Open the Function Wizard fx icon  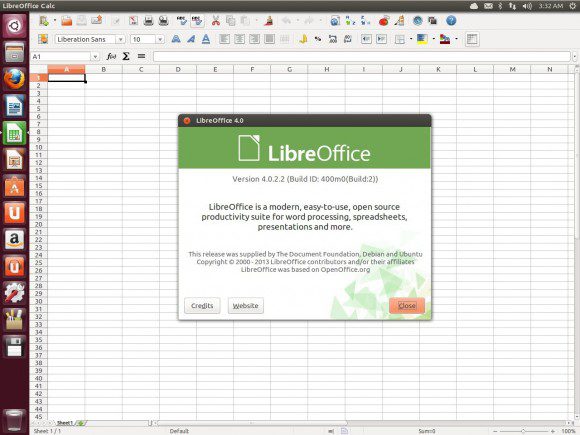coord(111,56)
